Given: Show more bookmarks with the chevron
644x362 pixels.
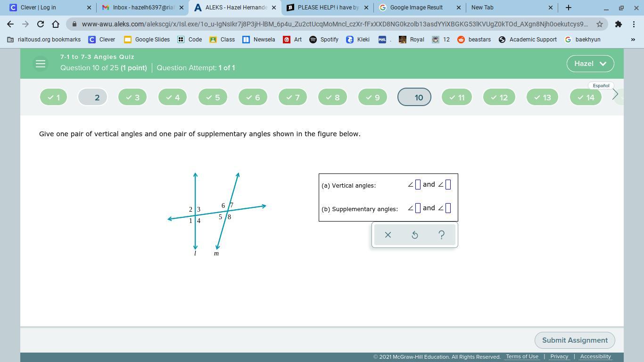Looking at the screenshot, I should point(633,40).
